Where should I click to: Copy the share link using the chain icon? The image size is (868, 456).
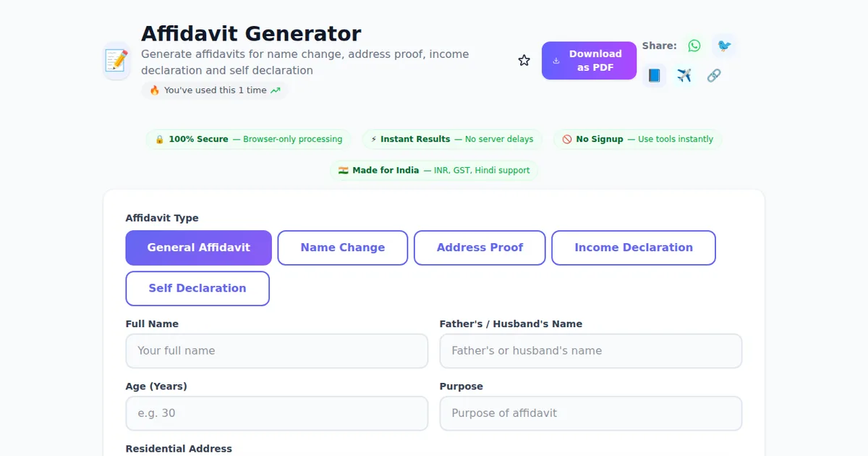coord(714,75)
